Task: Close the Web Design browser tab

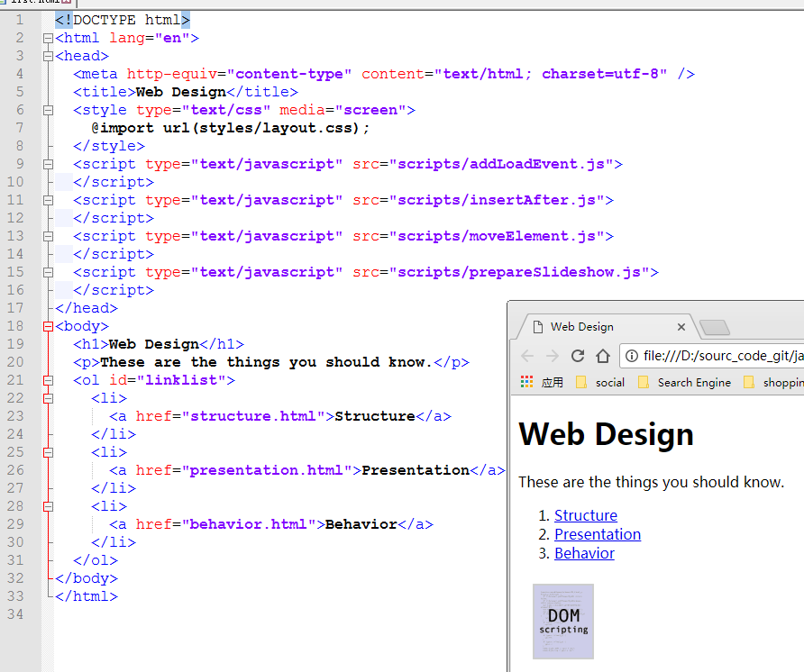Action: click(681, 327)
